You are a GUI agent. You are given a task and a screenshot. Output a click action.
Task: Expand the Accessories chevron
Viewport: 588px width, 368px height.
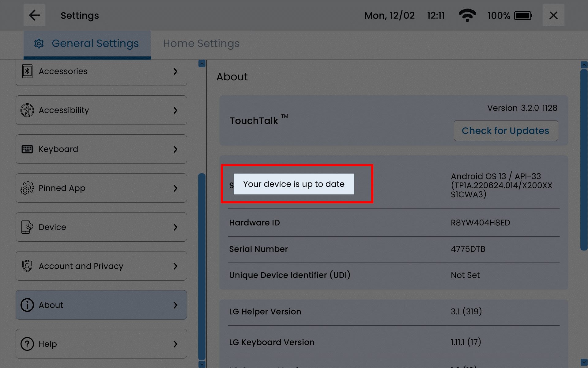coord(175,71)
